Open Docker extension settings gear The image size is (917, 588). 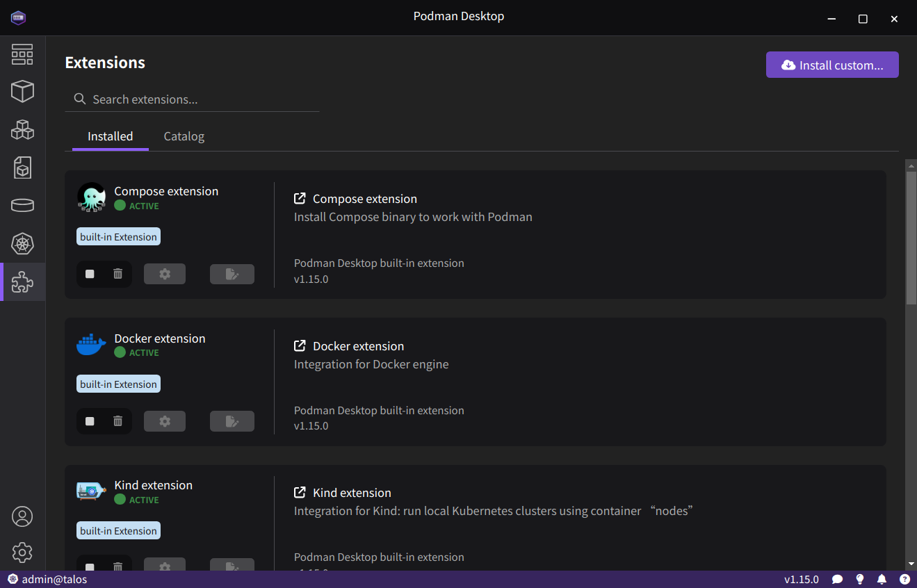pyautogui.click(x=165, y=421)
